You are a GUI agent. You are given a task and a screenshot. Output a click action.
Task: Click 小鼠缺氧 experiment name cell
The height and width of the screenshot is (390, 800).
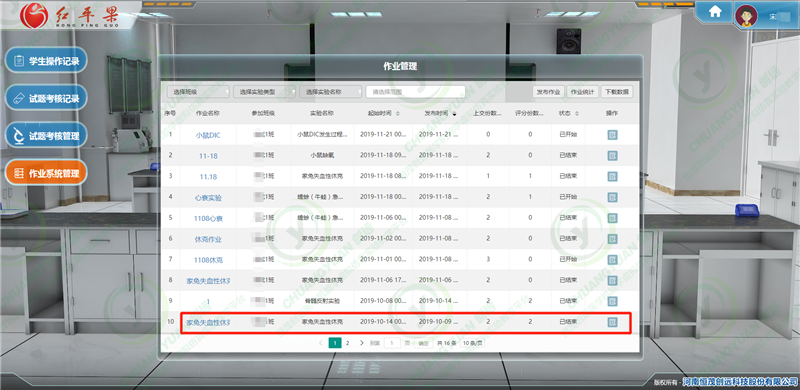coord(322,155)
